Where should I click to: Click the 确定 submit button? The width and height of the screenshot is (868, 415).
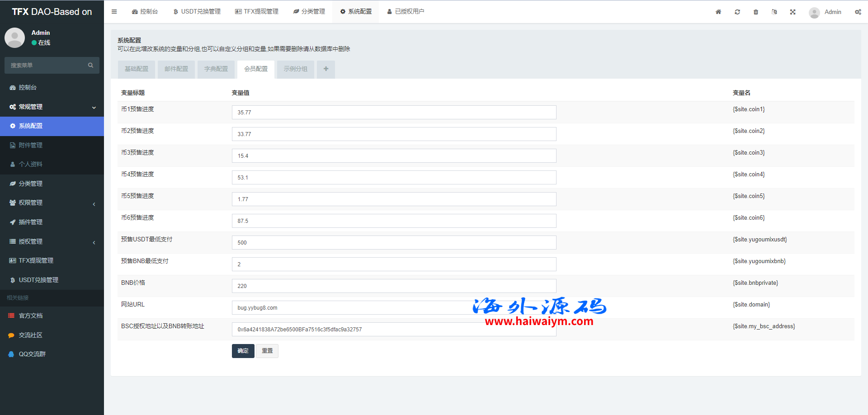[x=243, y=351]
